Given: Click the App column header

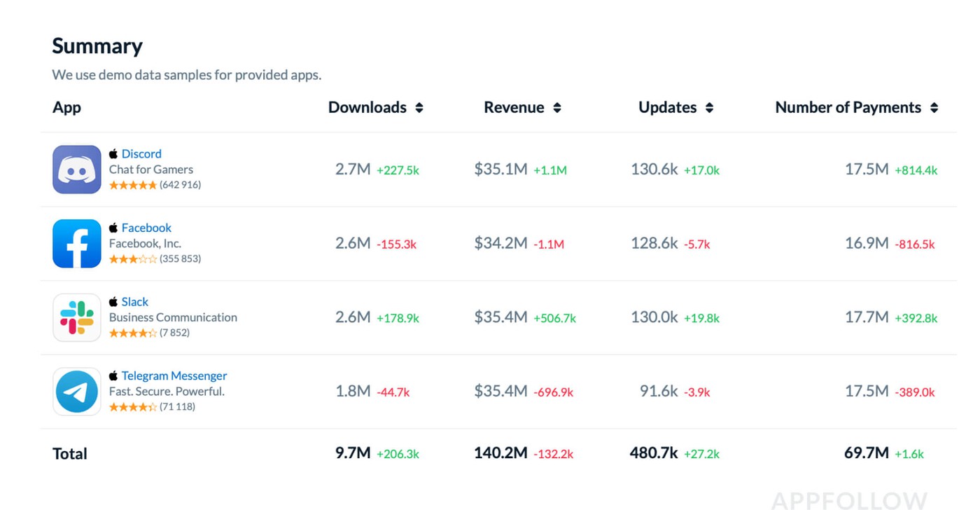Looking at the screenshot, I should [66, 107].
